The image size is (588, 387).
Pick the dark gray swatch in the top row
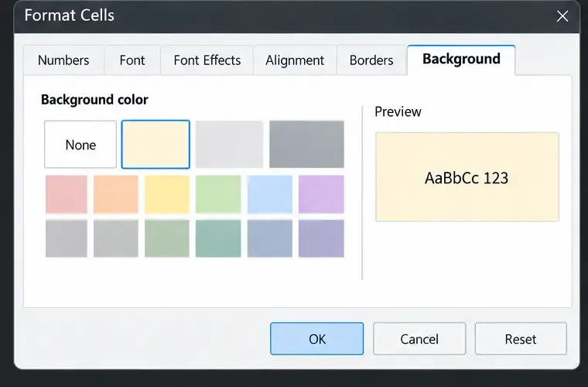pos(306,145)
